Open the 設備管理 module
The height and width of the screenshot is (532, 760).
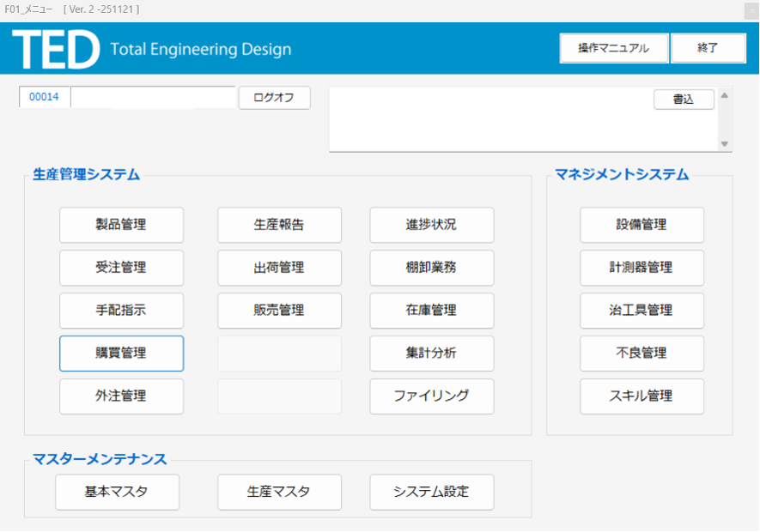pos(641,225)
